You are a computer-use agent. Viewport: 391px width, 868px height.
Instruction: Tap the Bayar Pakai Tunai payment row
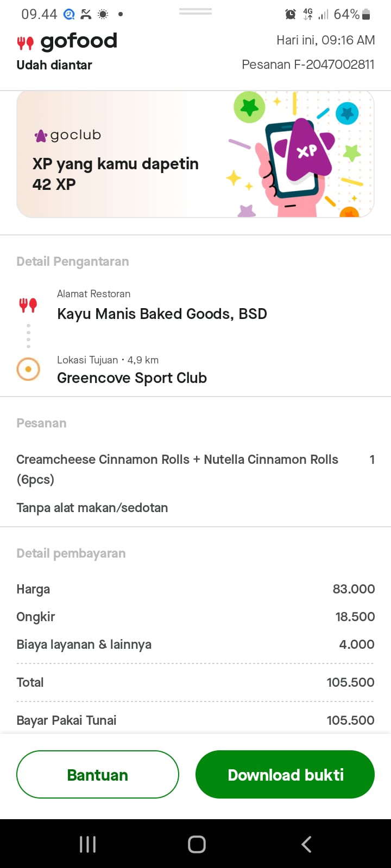click(x=195, y=720)
